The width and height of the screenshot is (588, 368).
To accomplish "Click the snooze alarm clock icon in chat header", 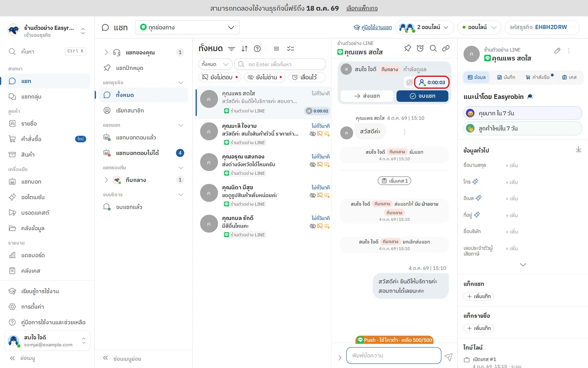I will coord(420,48).
